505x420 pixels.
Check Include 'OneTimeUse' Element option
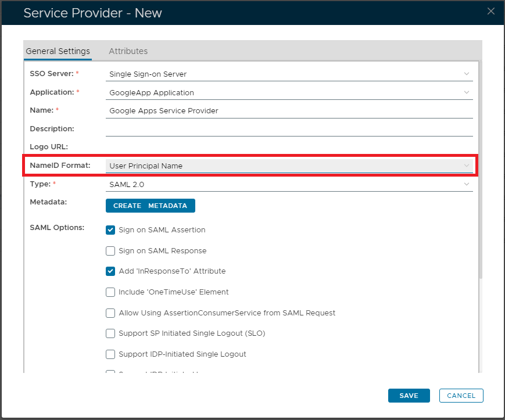(x=110, y=292)
